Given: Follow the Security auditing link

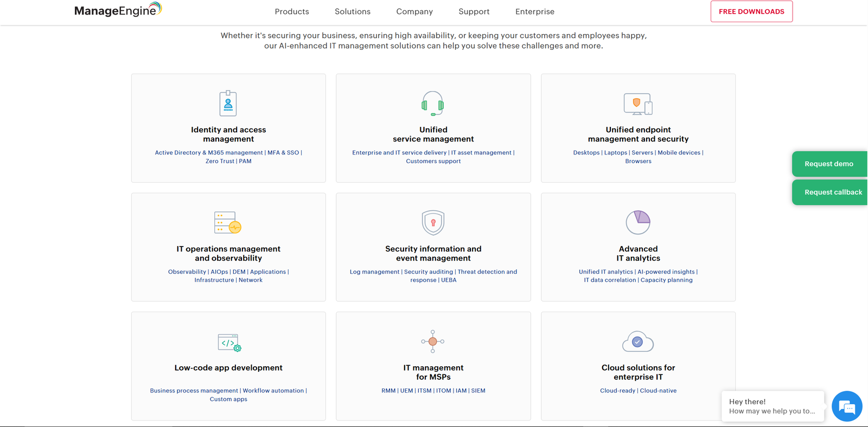Looking at the screenshot, I should (429, 272).
